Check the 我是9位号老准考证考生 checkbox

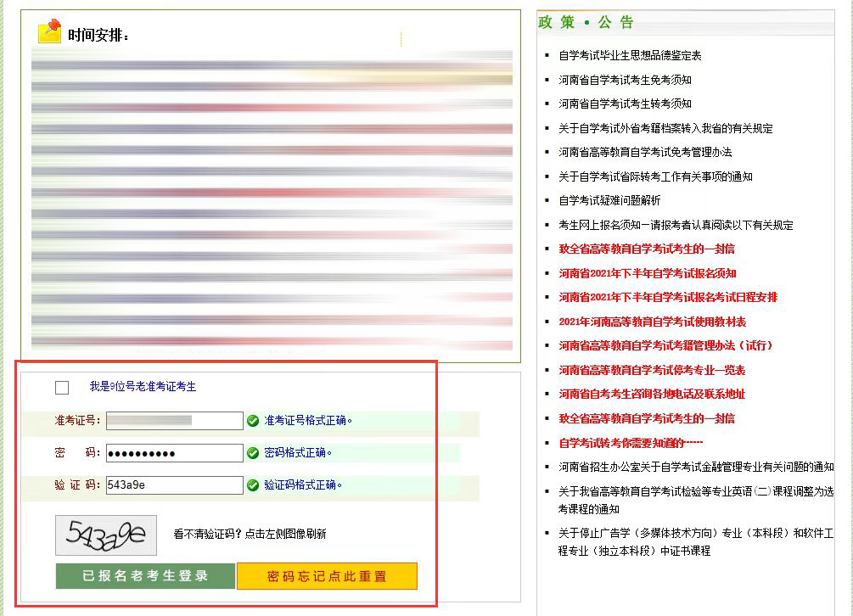62,388
